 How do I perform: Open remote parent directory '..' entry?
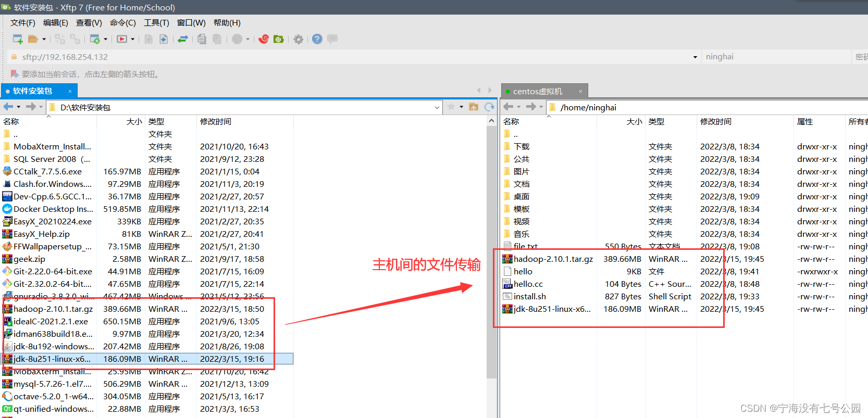(685, 134)
